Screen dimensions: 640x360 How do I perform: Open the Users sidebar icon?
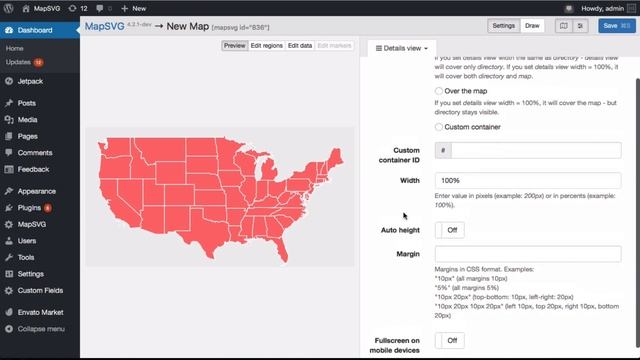(x=9, y=241)
